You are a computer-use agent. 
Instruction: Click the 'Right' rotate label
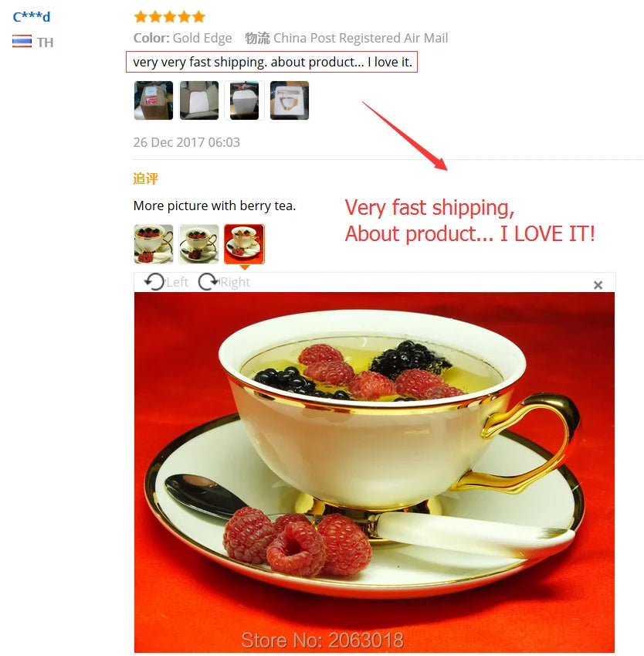pos(235,282)
